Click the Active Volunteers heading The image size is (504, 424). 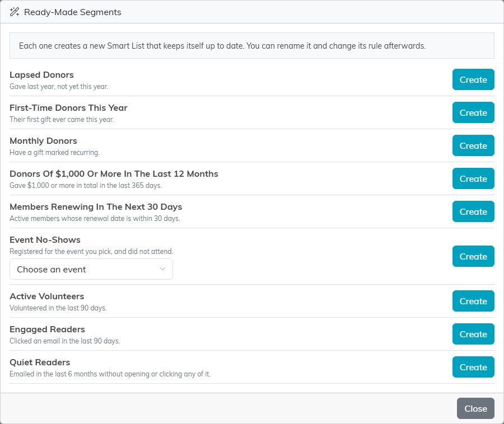(47, 296)
